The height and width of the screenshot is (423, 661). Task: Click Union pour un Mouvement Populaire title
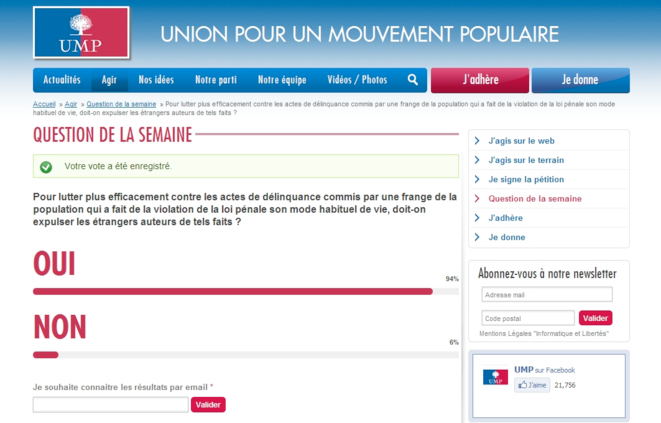[x=360, y=34]
